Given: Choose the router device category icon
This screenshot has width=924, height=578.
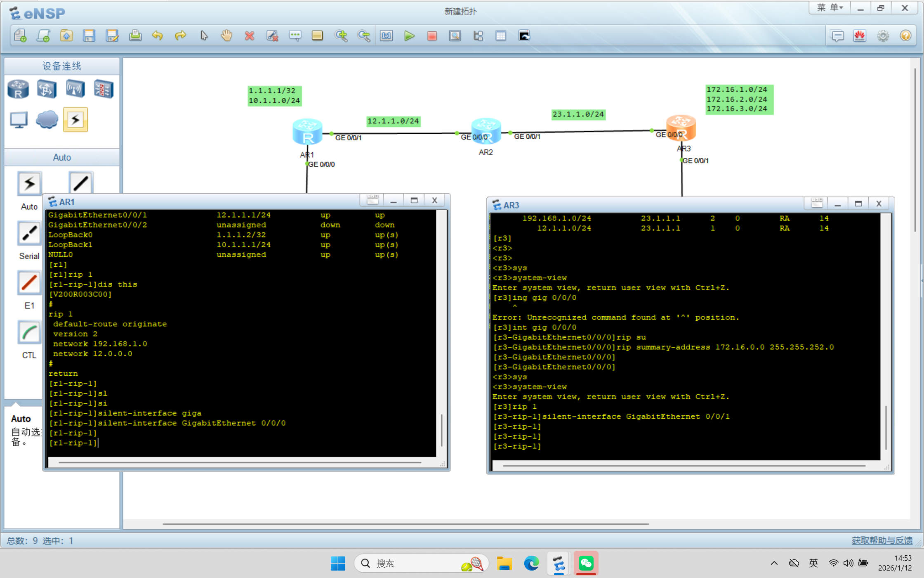Looking at the screenshot, I should pos(18,89).
